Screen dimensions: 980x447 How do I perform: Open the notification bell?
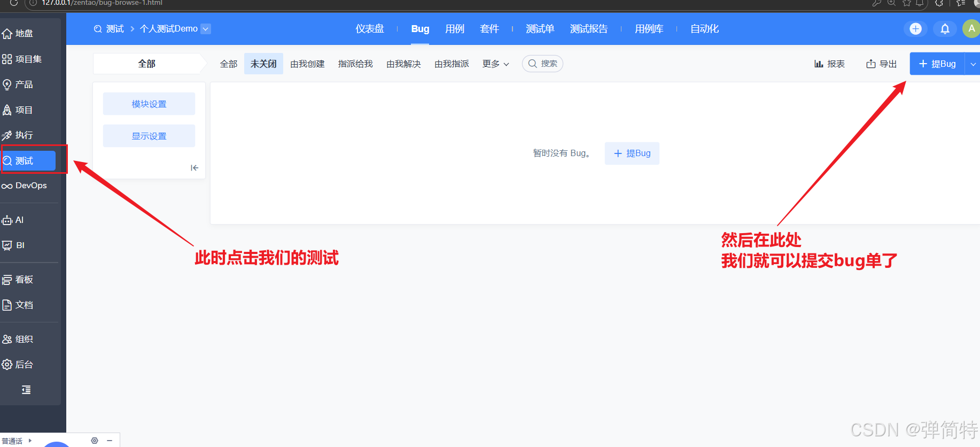(945, 29)
